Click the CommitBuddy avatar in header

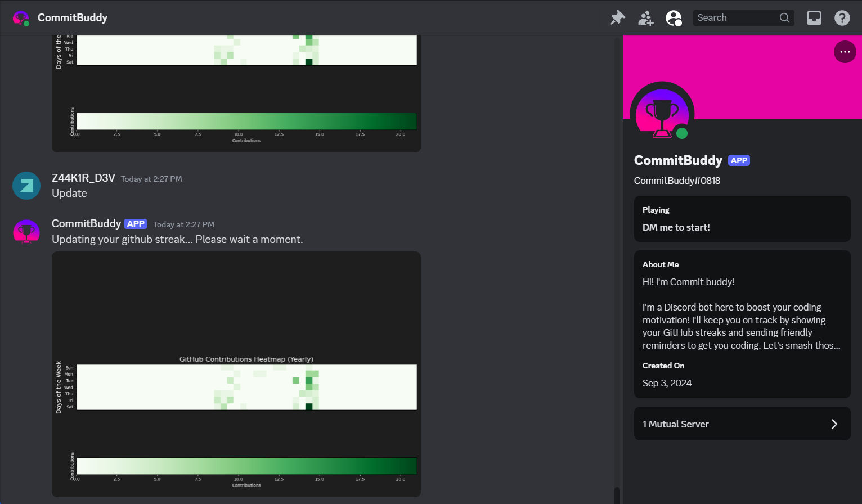pos(21,18)
